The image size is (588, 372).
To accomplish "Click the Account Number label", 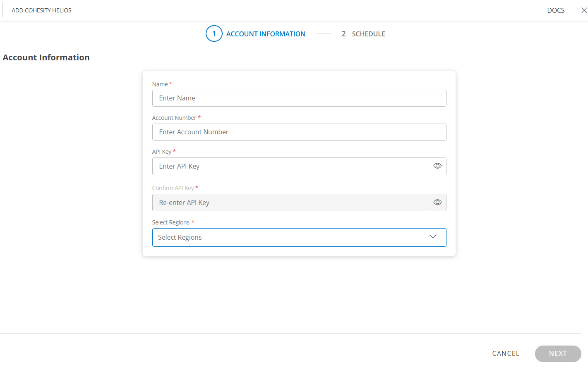I will (x=174, y=118).
